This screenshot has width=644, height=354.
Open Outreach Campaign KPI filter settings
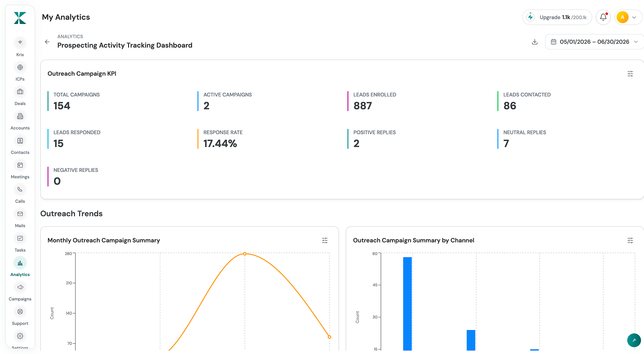(x=630, y=74)
